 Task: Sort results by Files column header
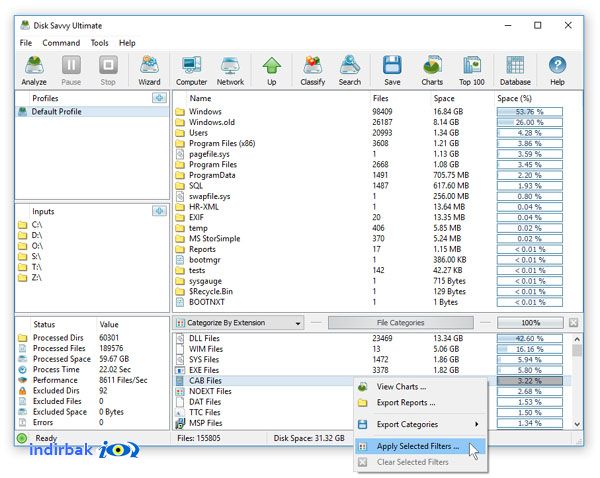(x=380, y=98)
